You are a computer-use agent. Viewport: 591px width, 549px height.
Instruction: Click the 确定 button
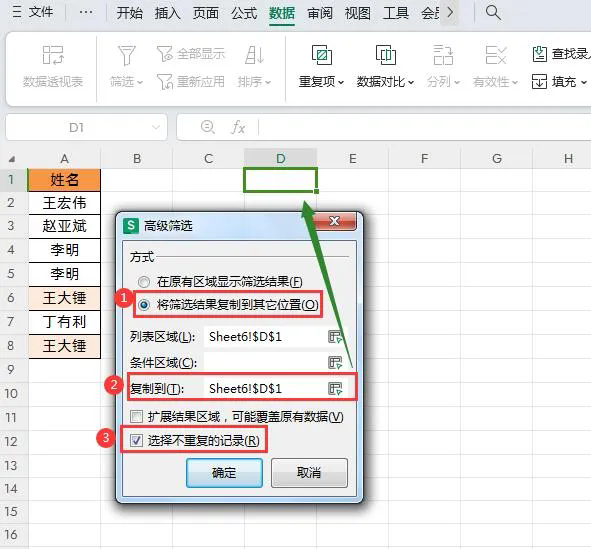[x=224, y=473]
